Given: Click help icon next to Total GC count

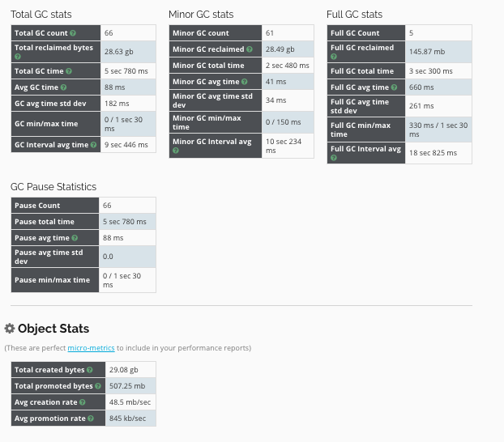Looking at the screenshot, I should [73, 33].
